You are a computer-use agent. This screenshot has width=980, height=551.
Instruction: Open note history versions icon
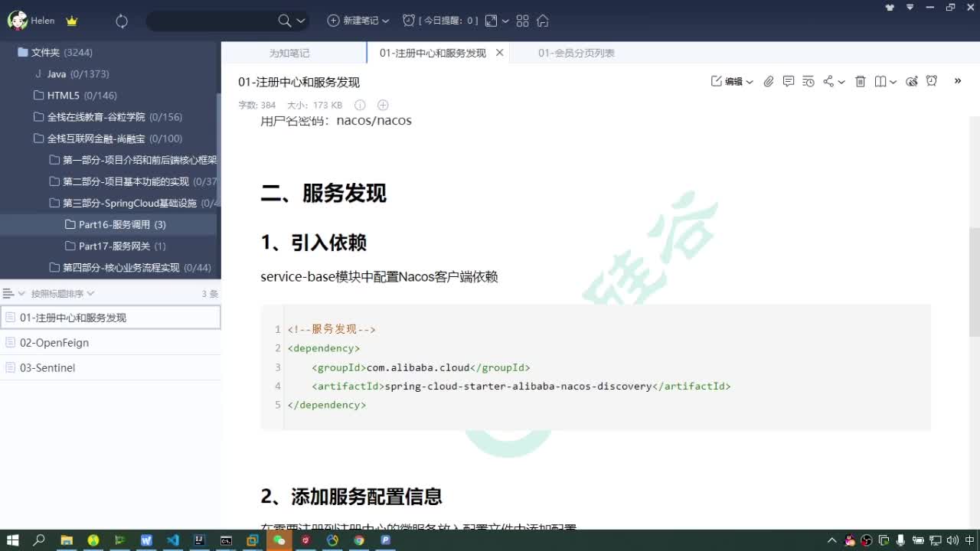808,81
